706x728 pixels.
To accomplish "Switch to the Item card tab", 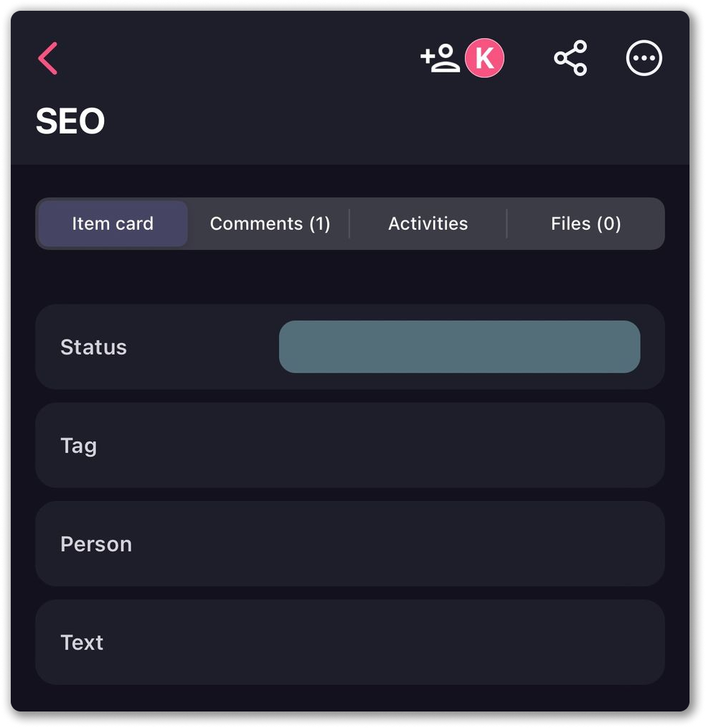I will tap(113, 224).
